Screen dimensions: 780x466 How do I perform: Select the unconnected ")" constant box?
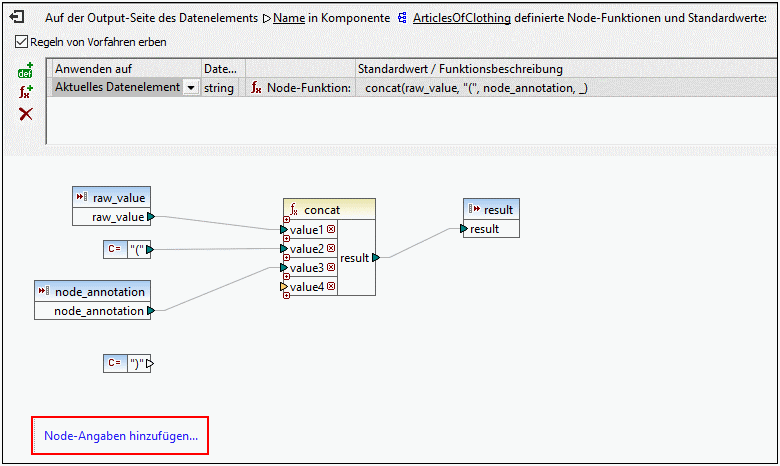point(129,364)
